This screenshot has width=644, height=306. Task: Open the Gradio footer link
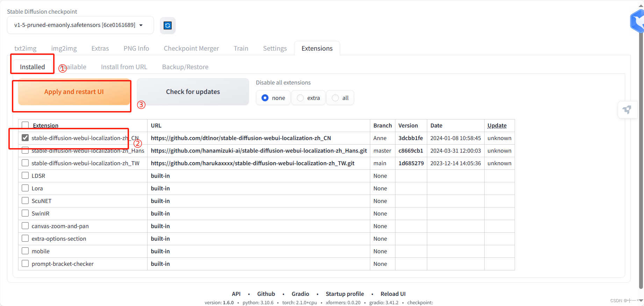[x=300, y=294]
